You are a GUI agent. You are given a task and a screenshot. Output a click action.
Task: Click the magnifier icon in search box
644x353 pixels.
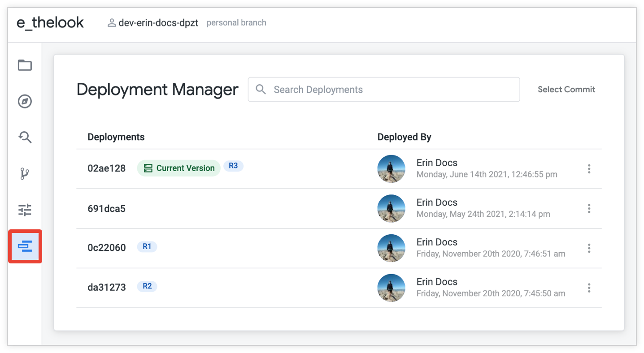click(261, 90)
